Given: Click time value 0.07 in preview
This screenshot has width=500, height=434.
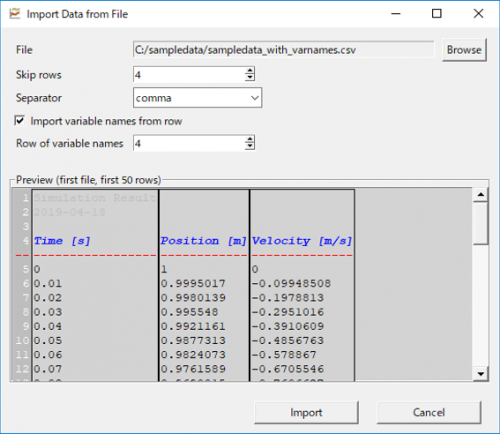Looking at the screenshot, I should (x=48, y=369).
